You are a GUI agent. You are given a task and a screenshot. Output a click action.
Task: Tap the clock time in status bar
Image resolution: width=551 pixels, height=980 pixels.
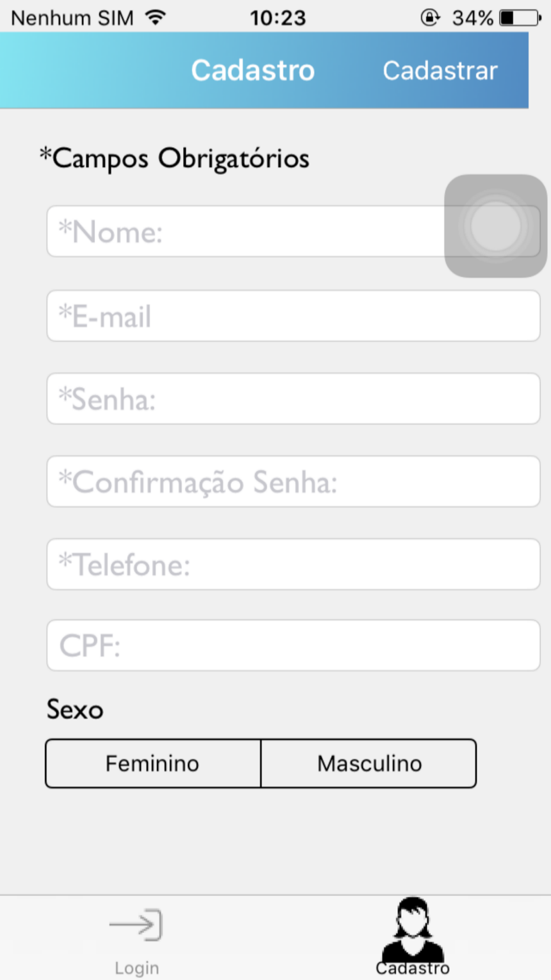point(278,18)
